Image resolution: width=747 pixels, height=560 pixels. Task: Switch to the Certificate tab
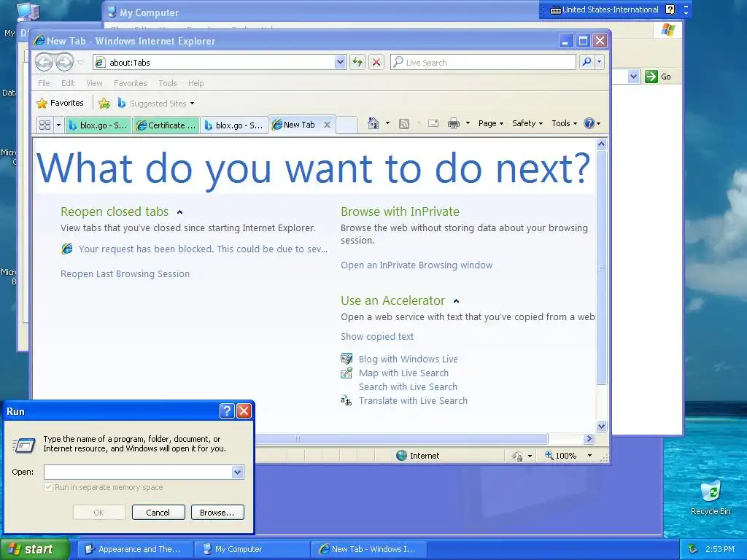[166, 125]
